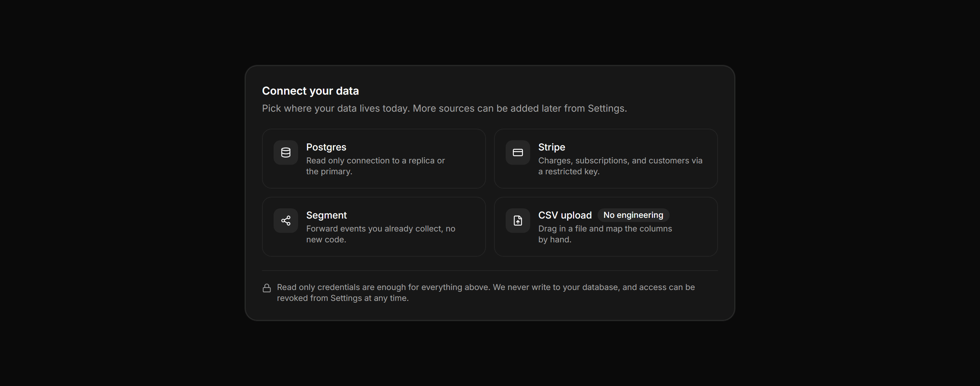
Task: Click the Stripe credit card icon
Action: [518, 152]
